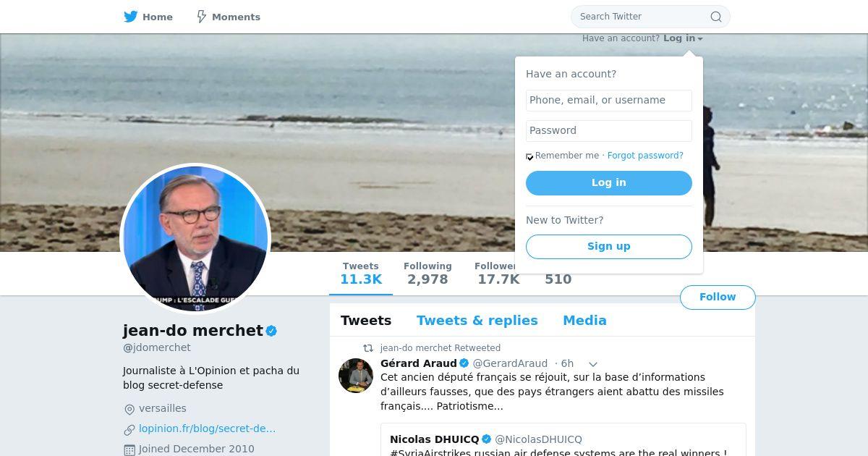This screenshot has width=868, height=456.
Task: Open the Following count 2,978
Action: 427,274
